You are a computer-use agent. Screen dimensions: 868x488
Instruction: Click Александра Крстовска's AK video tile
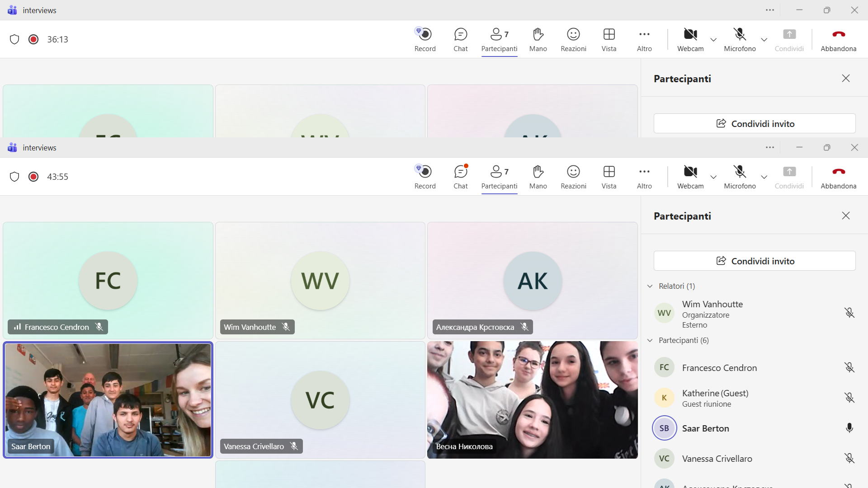tap(533, 281)
